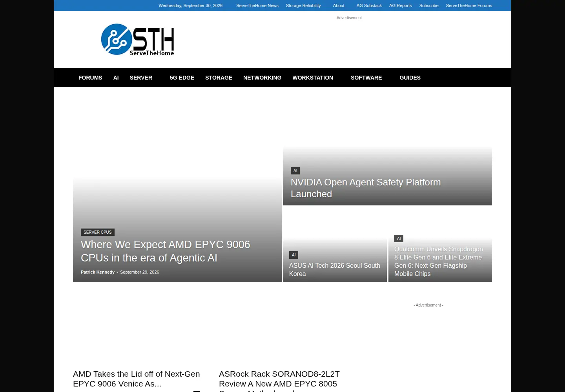The height and width of the screenshot is (392, 565).
Task: Open the AMD EPYC 9006 Agentic AI article
Action: (165, 251)
